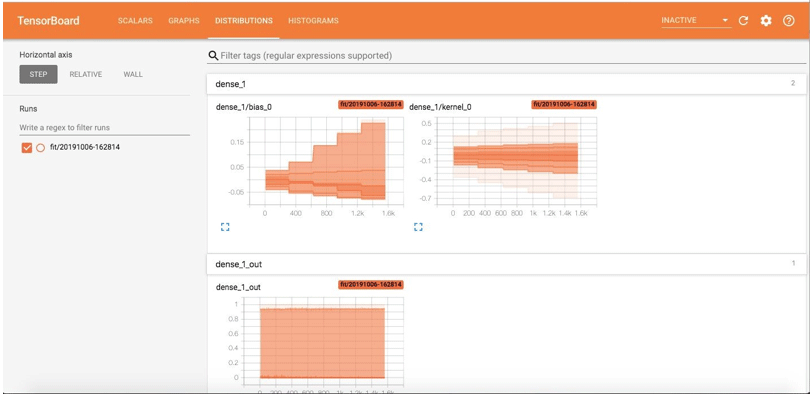Open settings gear in header
Viewport: 810px width, 395px height.
pyautogui.click(x=766, y=21)
